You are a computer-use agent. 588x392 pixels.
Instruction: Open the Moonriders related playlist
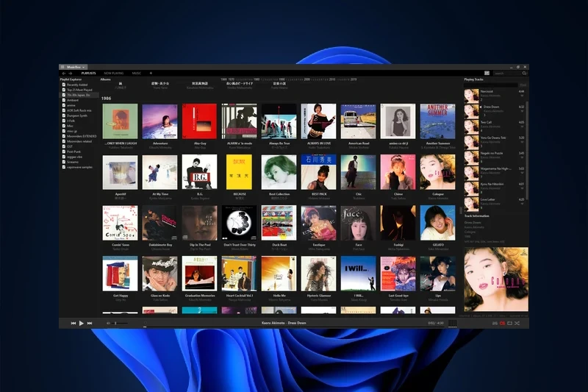tap(79, 141)
